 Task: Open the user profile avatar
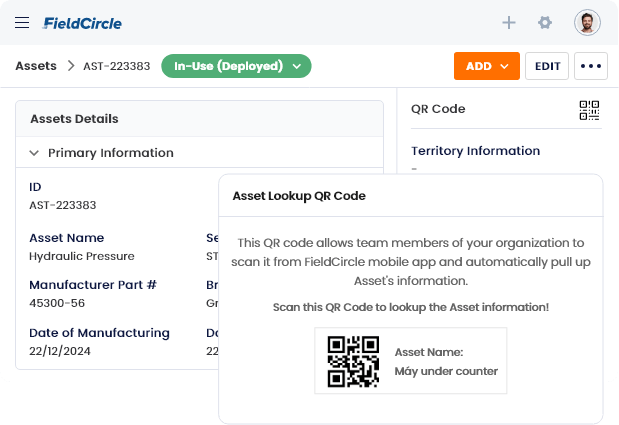pos(587,22)
